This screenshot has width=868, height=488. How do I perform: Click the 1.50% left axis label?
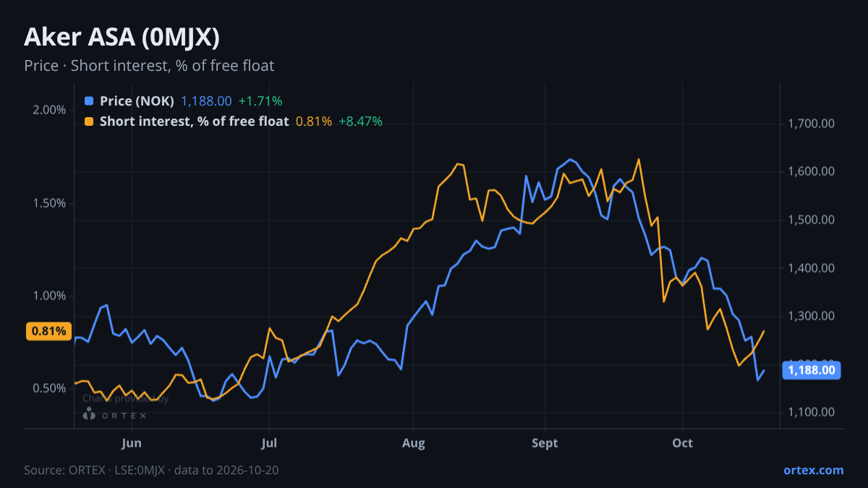tap(50, 203)
